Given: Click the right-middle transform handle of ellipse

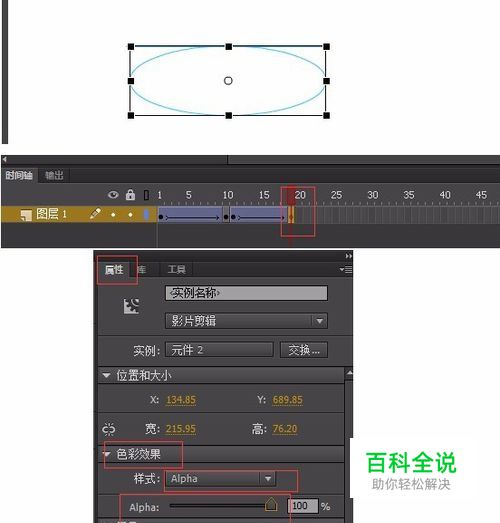Looking at the screenshot, I should click(327, 81).
